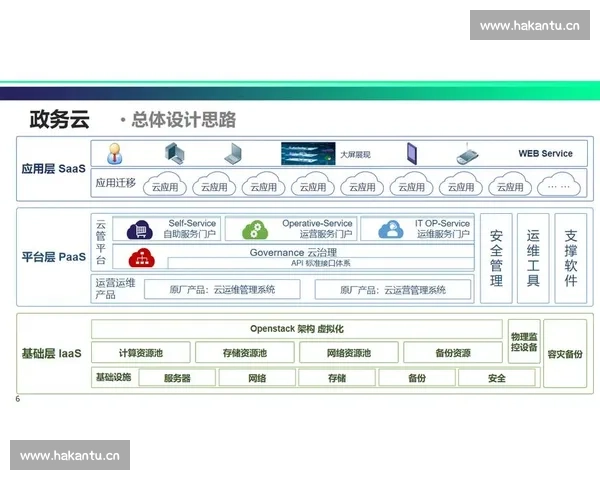Click the Governance 云治理 text

click(x=293, y=253)
